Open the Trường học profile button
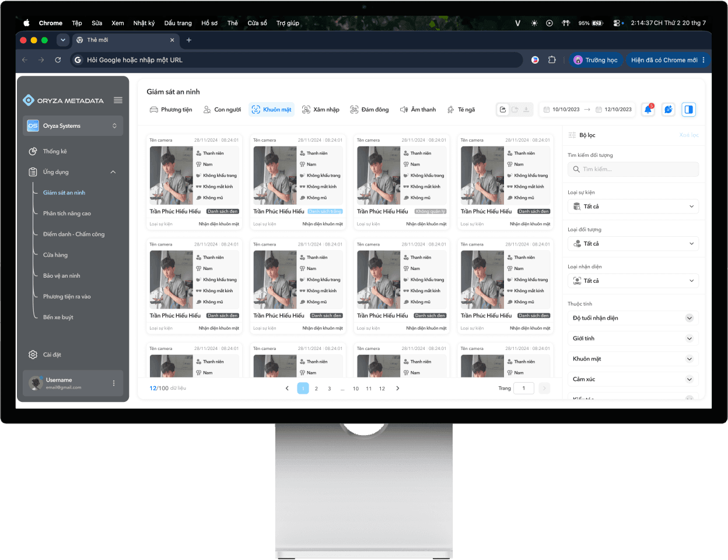 596,60
